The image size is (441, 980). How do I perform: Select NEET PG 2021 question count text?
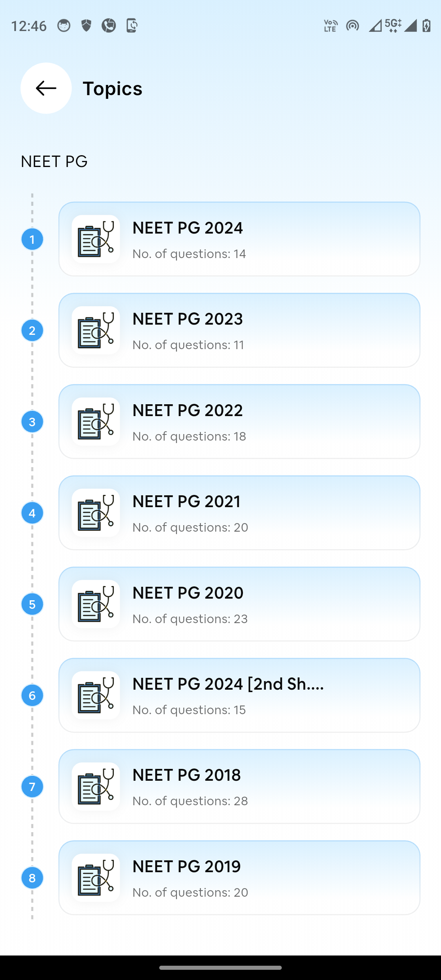tap(190, 527)
